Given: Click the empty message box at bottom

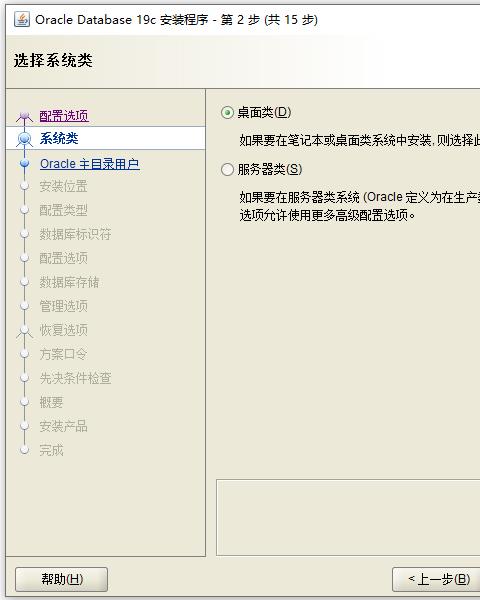Looking at the screenshot, I should pyautogui.click(x=348, y=517).
